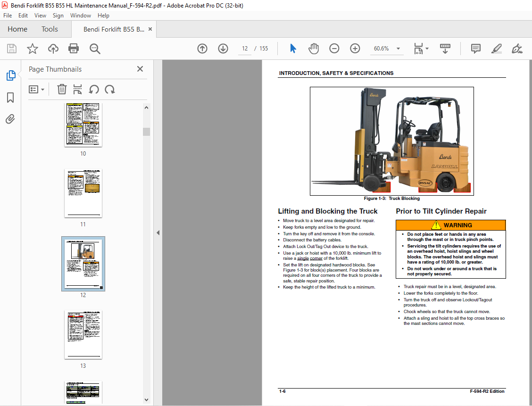This screenshot has width=532, height=406.
Task: Open the Find text magnifier tool
Action: click(x=95, y=49)
